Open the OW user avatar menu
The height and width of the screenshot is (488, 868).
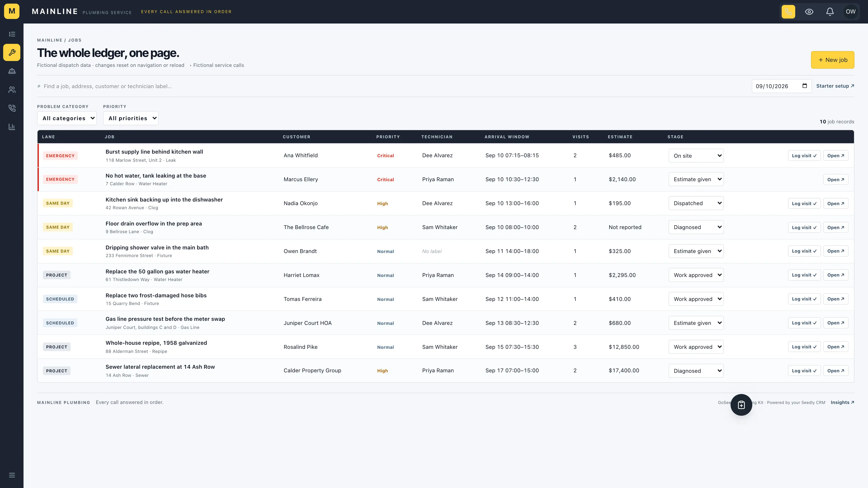click(x=850, y=12)
